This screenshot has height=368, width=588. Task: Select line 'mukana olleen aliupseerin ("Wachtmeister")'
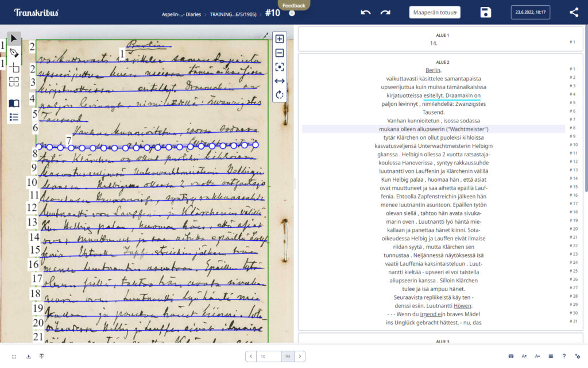point(433,129)
